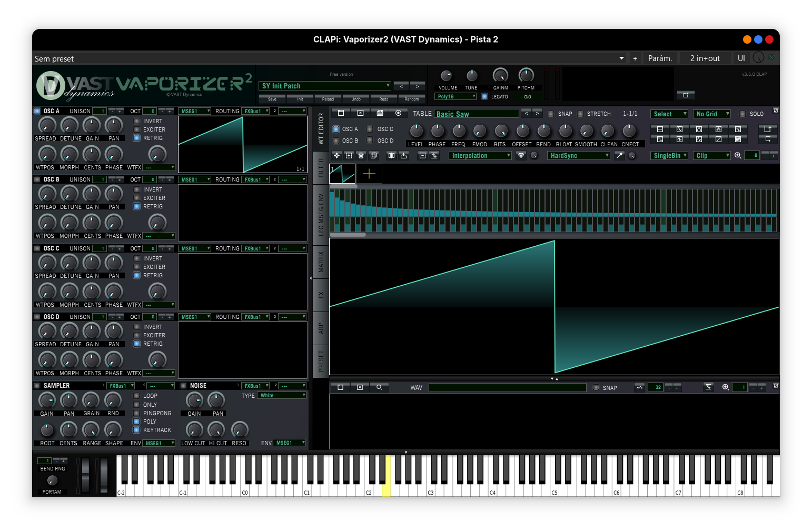This screenshot has height=532, width=812.
Task: Click the duplicate frame icon
Action: click(373, 155)
